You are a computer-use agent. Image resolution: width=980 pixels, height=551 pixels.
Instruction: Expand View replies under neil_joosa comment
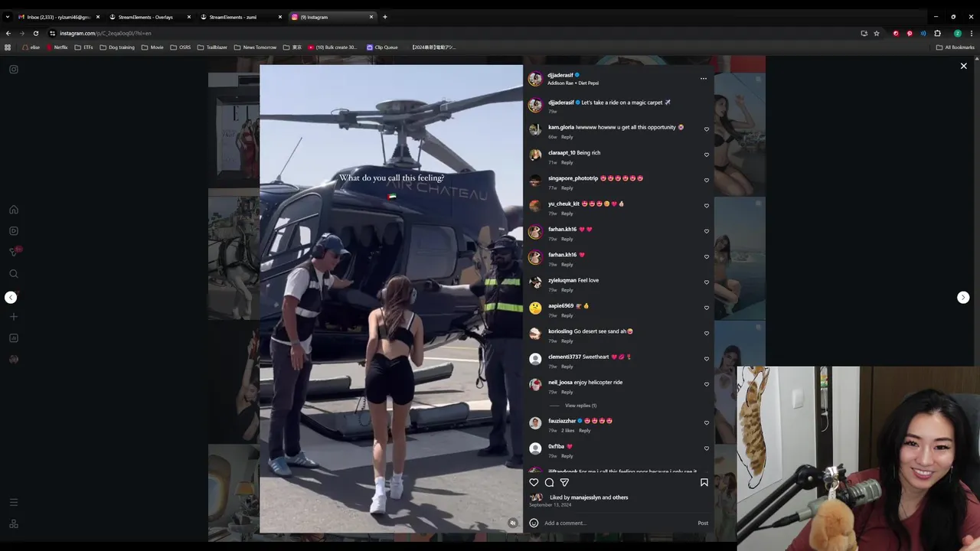[x=580, y=406]
